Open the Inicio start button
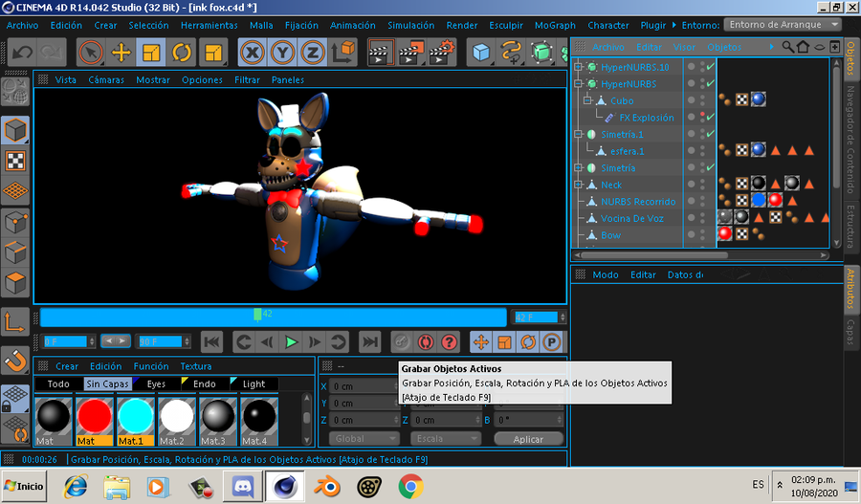 pos(24,486)
